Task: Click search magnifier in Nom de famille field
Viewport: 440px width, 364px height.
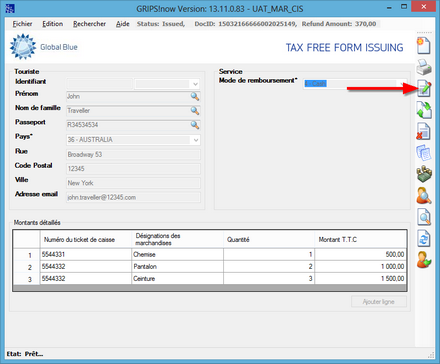Action: point(195,110)
